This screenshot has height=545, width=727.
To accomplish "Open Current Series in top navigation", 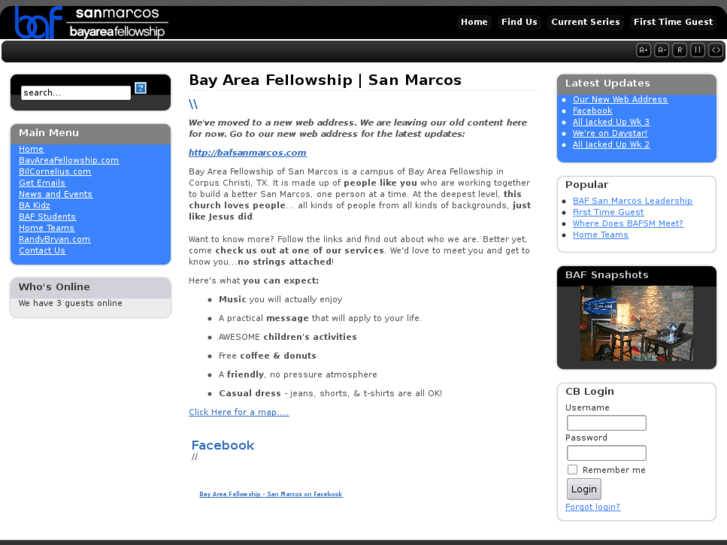I will tap(585, 22).
